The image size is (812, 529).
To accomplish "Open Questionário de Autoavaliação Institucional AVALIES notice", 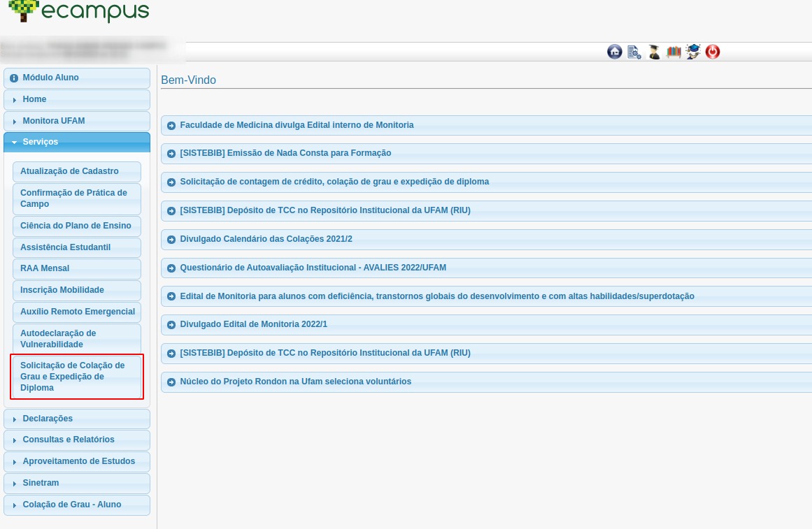I will (313, 268).
